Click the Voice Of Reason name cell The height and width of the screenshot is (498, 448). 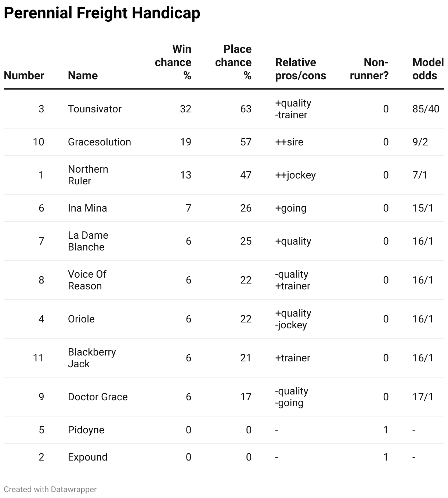[87, 280]
